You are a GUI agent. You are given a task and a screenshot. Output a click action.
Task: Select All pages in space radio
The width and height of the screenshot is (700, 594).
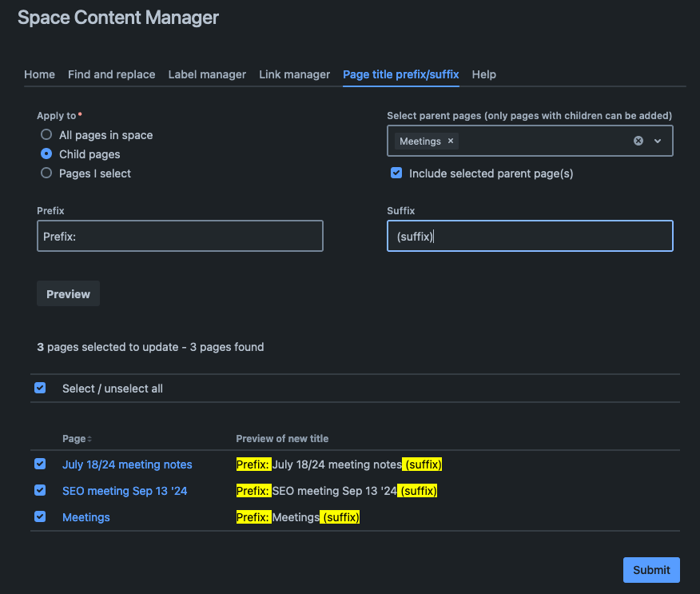pyautogui.click(x=46, y=134)
